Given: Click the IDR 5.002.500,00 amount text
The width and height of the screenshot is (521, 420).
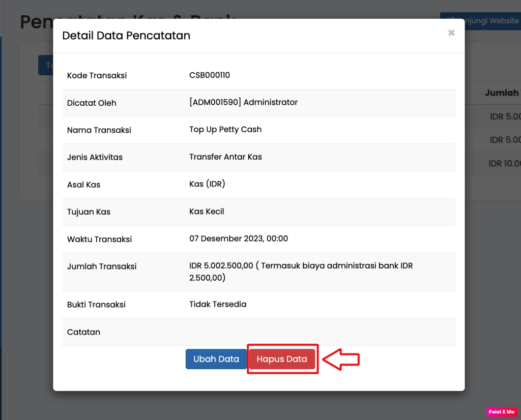Looking at the screenshot, I should point(221,266).
